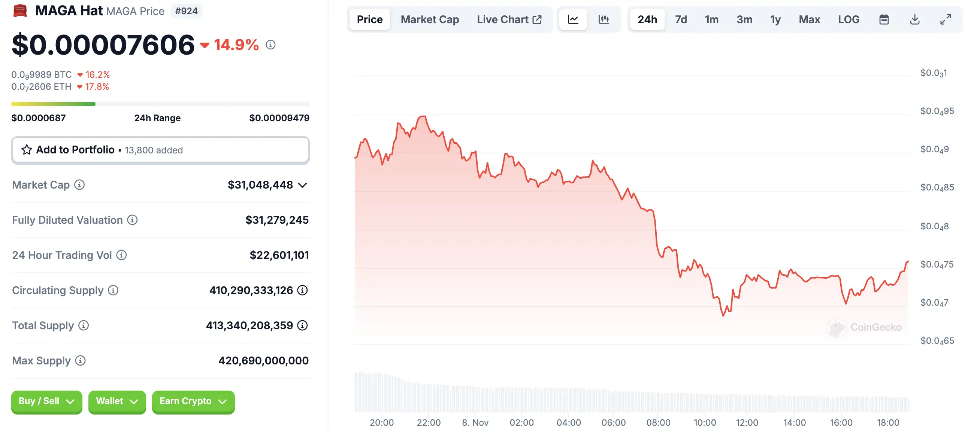The width and height of the screenshot is (980, 431).
Task: Expand the Market Cap value chevron
Action: tap(302, 185)
